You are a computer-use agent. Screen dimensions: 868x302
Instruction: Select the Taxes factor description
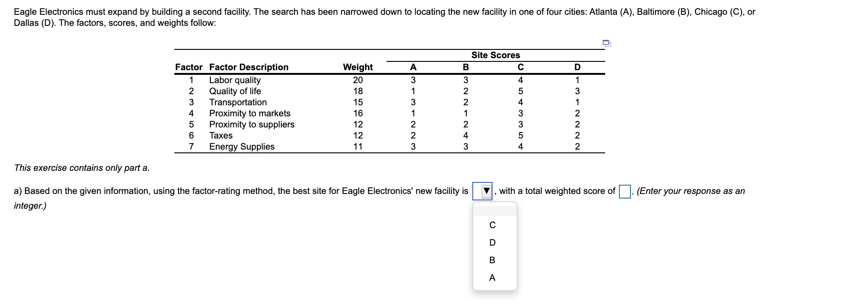(x=220, y=135)
